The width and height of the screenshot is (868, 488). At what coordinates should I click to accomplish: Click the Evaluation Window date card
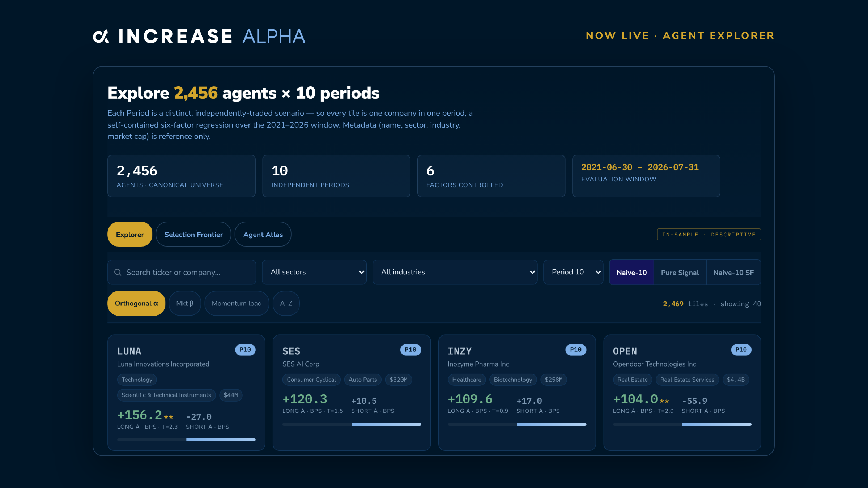pos(646,176)
